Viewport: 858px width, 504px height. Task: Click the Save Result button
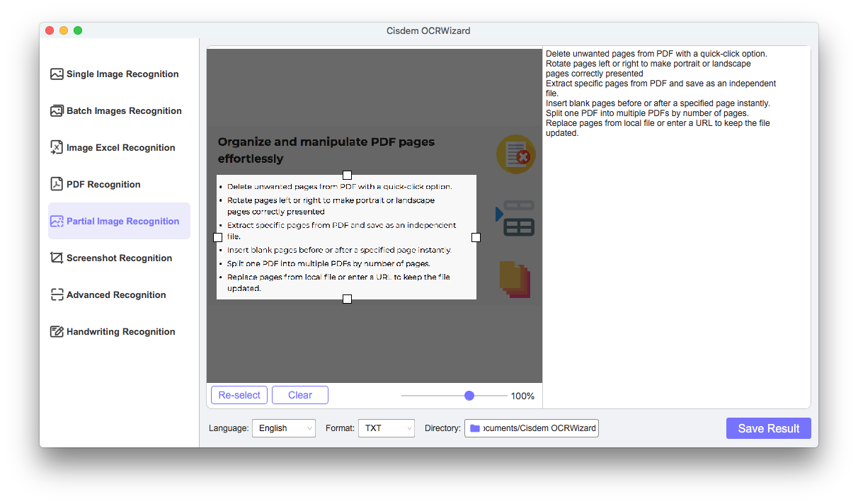click(768, 428)
